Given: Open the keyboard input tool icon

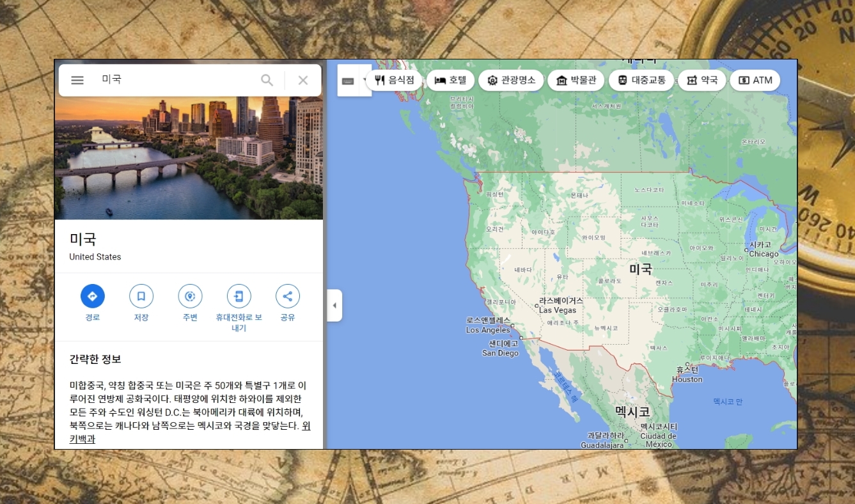Looking at the screenshot, I should pos(348,81).
